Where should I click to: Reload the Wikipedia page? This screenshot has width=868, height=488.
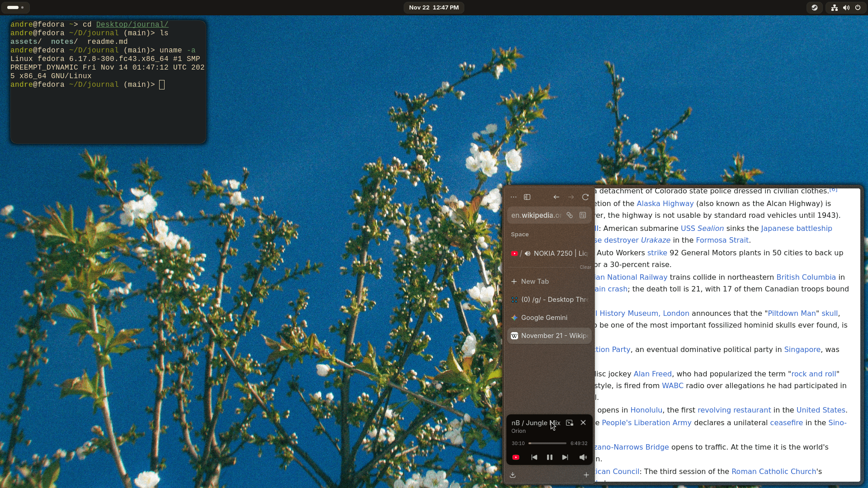pyautogui.click(x=585, y=197)
